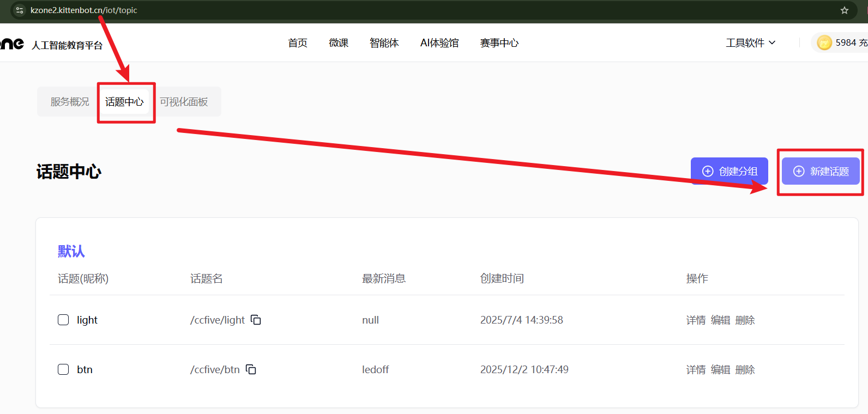The image size is (868, 414).
Task: Copy the /ccfive/btn topic name
Action: (251, 369)
